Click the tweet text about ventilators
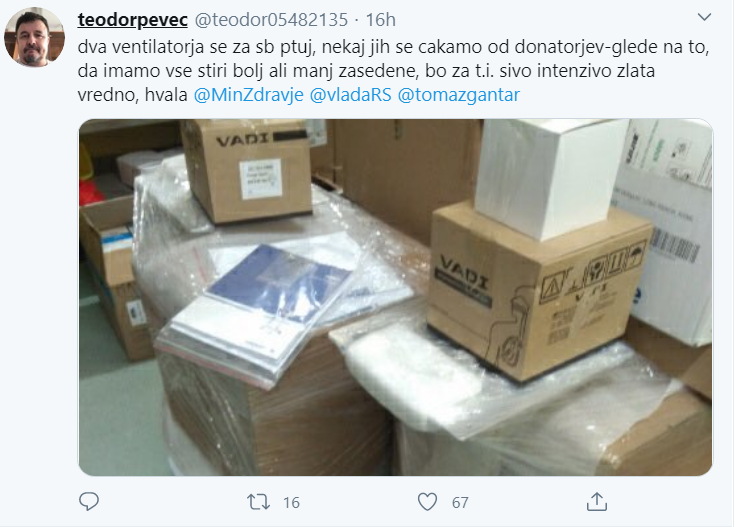735x527 pixels. pos(393,71)
